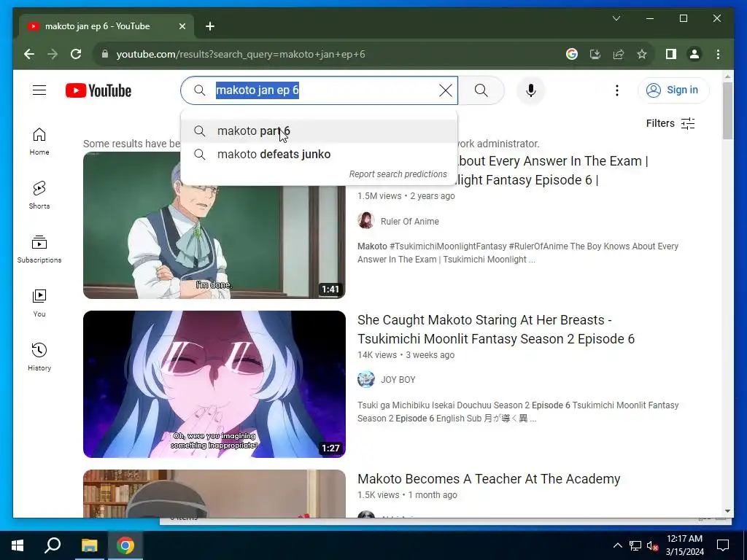Choose suggestion "makoto defeats junko"
This screenshot has height=560, width=747.
[x=320, y=155]
